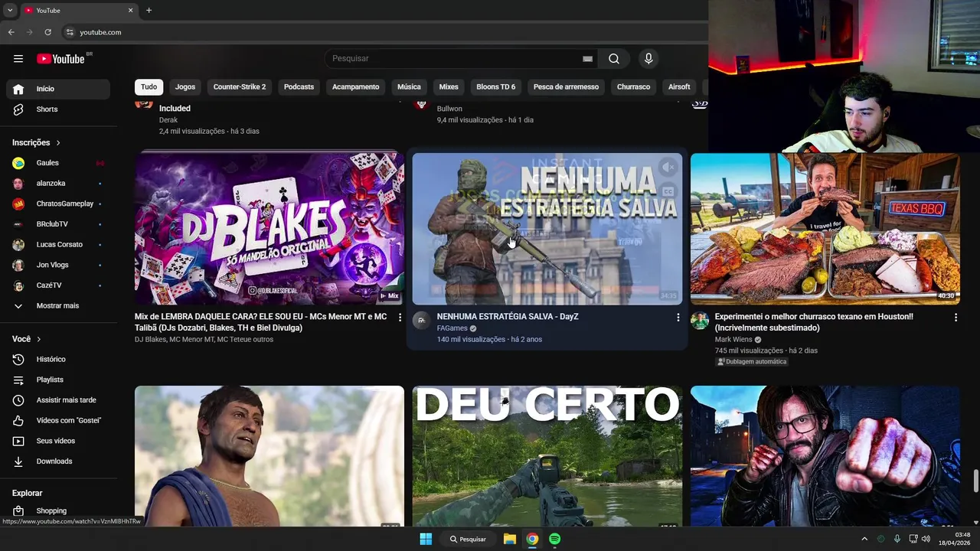Open Mark Wiens channel avatar
This screenshot has width=980, height=551.
(x=699, y=320)
